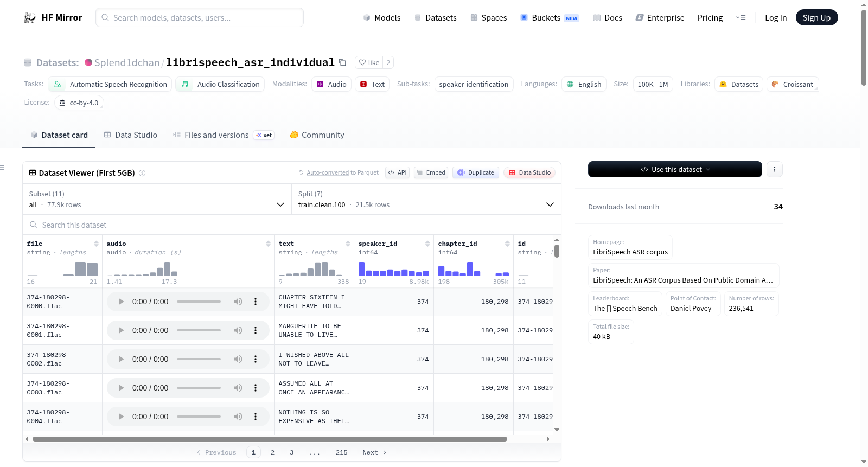The width and height of the screenshot is (868, 467).
Task: Click the Dataset Viewer info circle icon
Action: [142, 173]
